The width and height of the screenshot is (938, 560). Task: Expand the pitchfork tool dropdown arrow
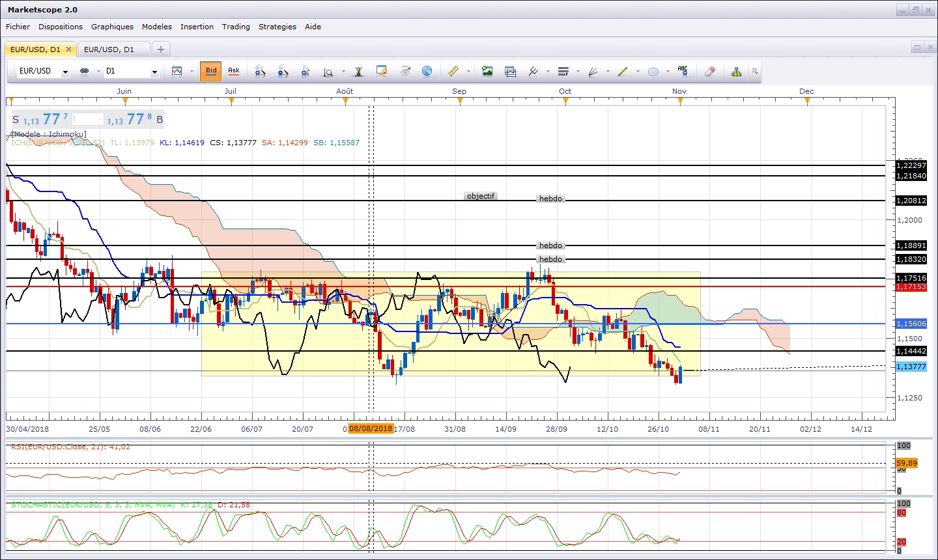pyautogui.click(x=548, y=72)
